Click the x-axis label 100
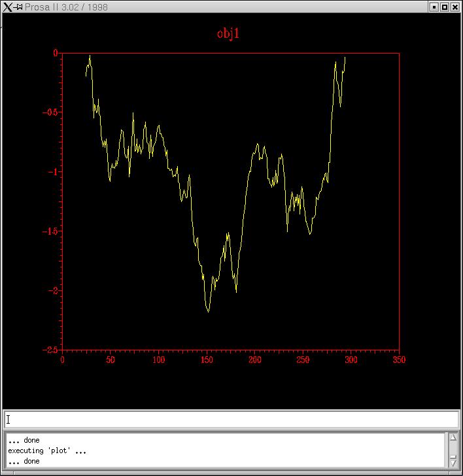This screenshot has width=463, height=476. (158, 360)
